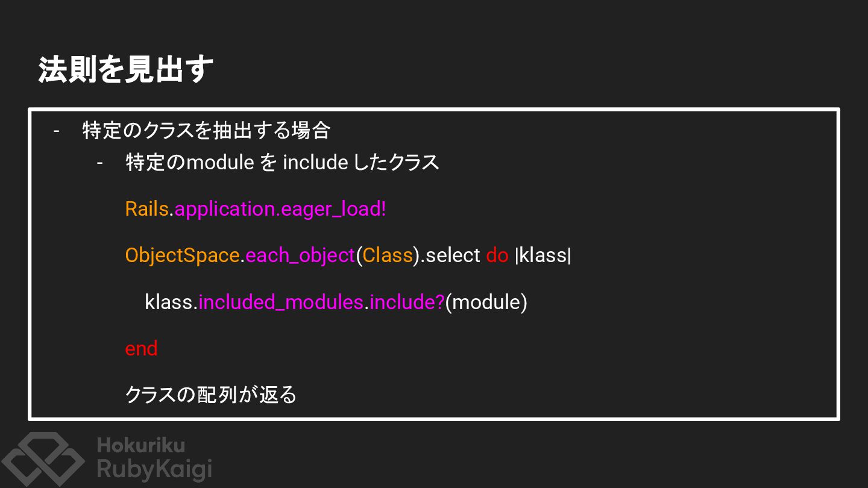Click the each_object method name
Viewport: 868px width, 488px height.
[300, 256]
